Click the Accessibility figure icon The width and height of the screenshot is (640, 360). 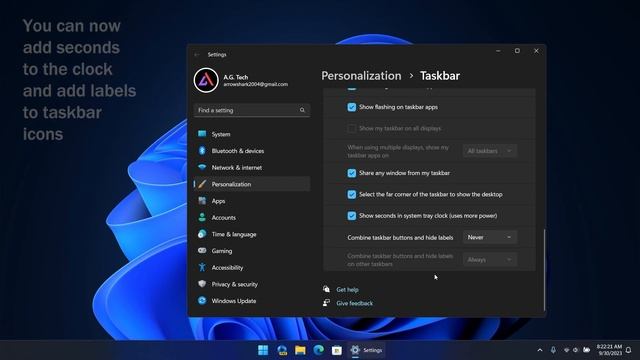(202, 267)
